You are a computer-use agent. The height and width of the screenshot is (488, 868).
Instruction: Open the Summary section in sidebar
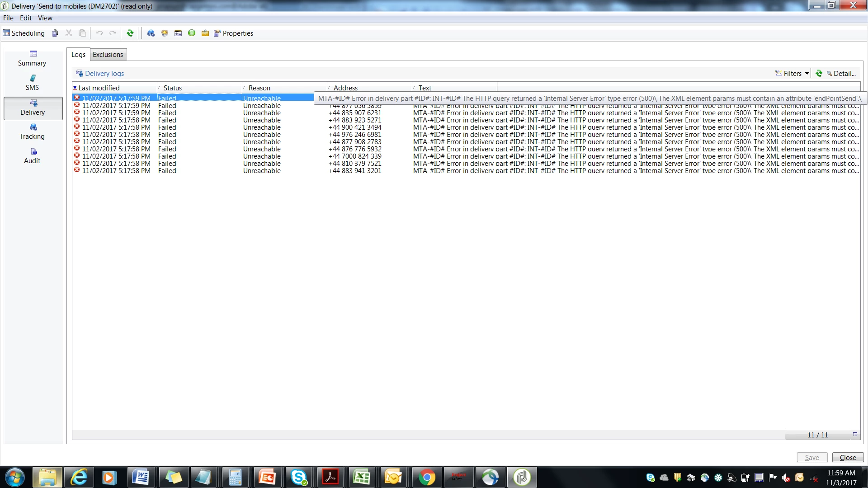pyautogui.click(x=32, y=59)
